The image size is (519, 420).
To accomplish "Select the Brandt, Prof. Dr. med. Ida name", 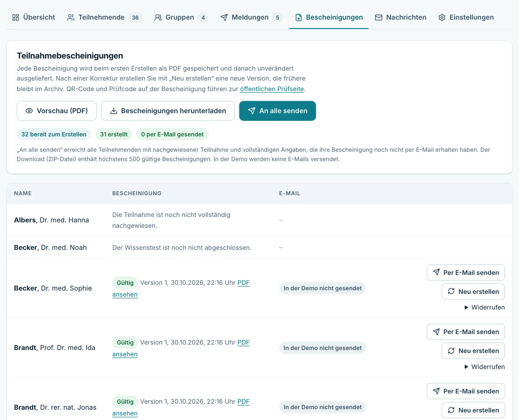I will coord(55,348).
